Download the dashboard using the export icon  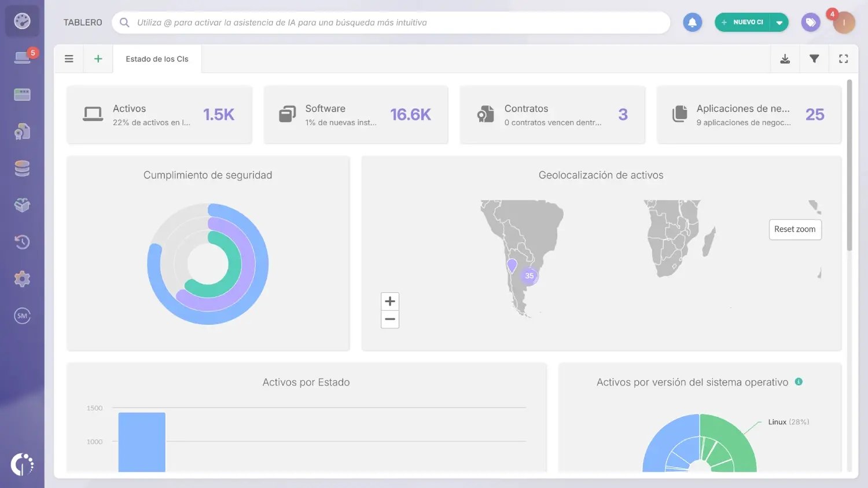(x=785, y=58)
